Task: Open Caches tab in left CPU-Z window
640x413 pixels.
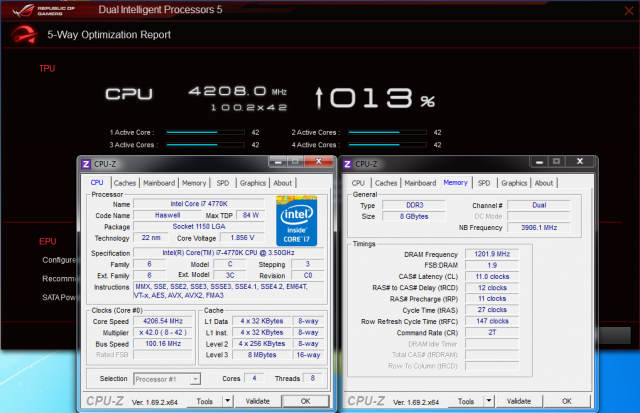Action: (124, 183)
